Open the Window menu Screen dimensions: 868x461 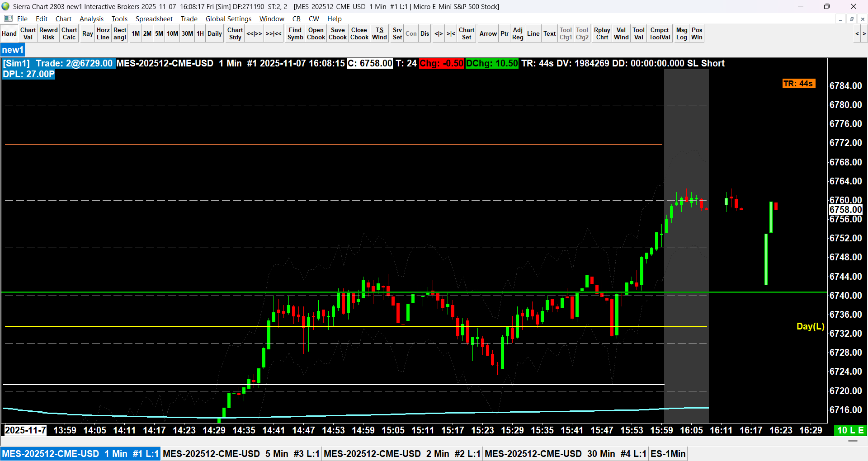point(272,19)
